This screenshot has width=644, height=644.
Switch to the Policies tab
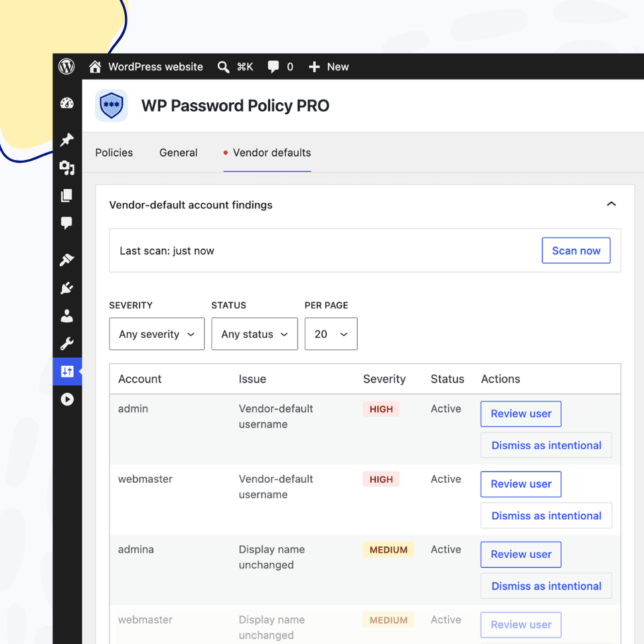[114, 153]
